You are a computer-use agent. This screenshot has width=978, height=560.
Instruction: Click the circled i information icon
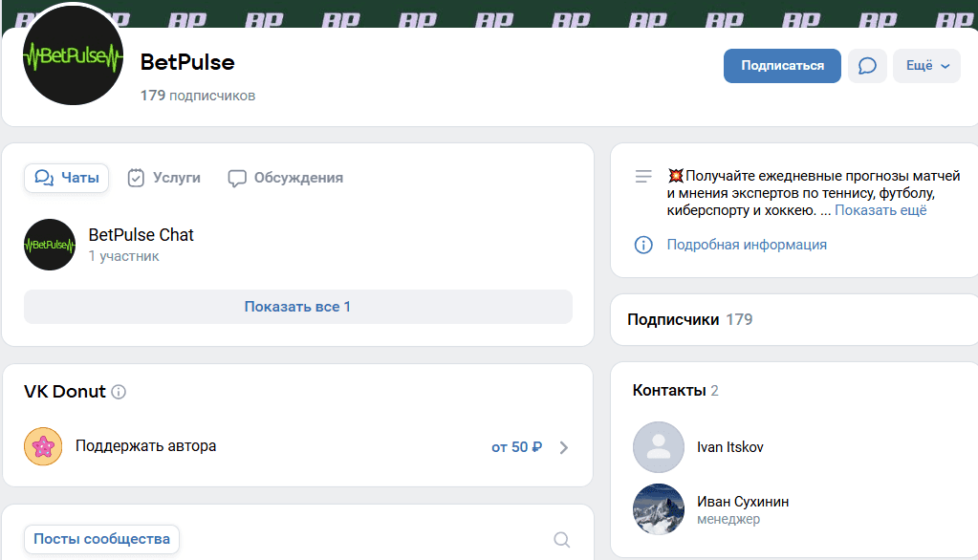coord(643,245)
